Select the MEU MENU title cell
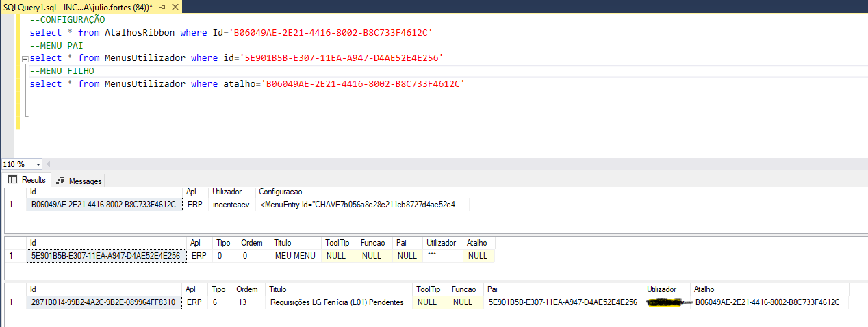 pos(295,255)
